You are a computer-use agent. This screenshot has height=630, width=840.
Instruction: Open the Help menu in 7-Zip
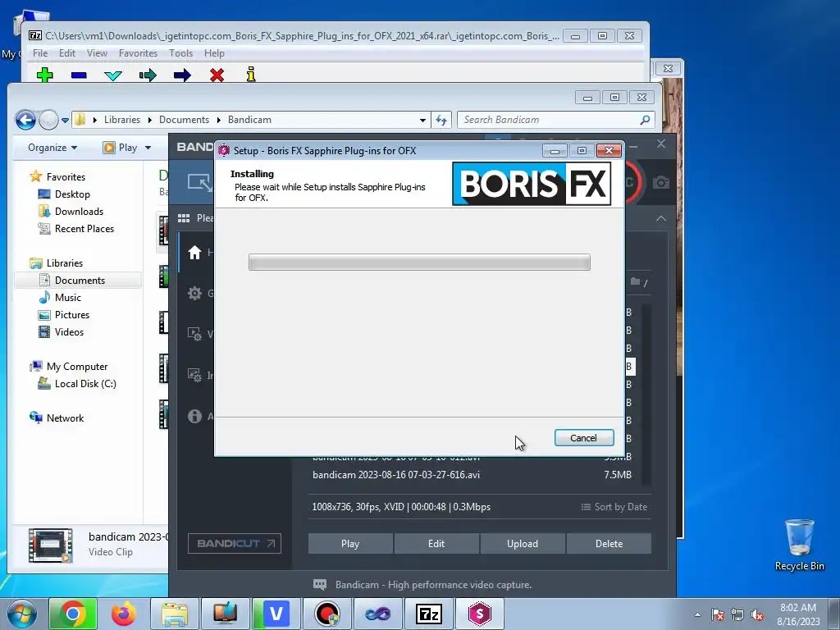[214, 53]
